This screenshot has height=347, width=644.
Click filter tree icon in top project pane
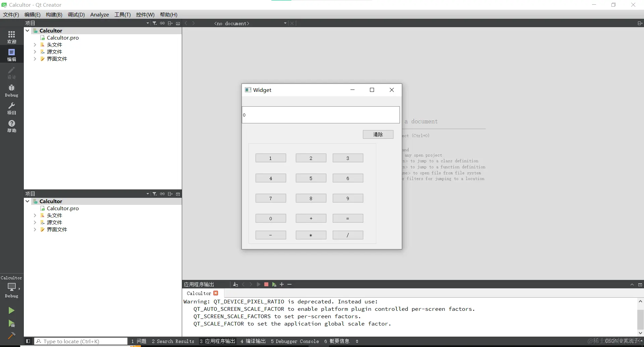tap(155, 23)
